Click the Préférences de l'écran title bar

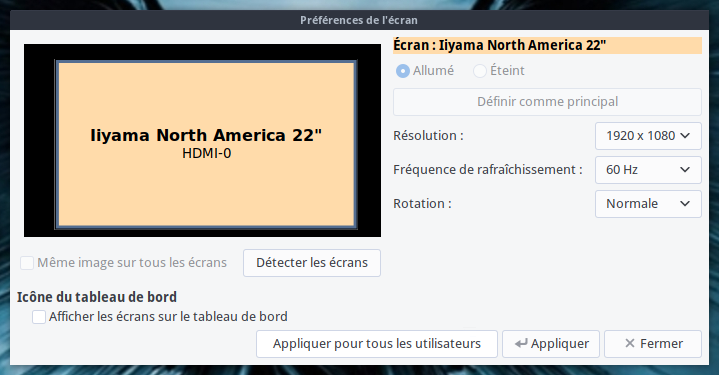pyautogui.click(x=359, y=20)
